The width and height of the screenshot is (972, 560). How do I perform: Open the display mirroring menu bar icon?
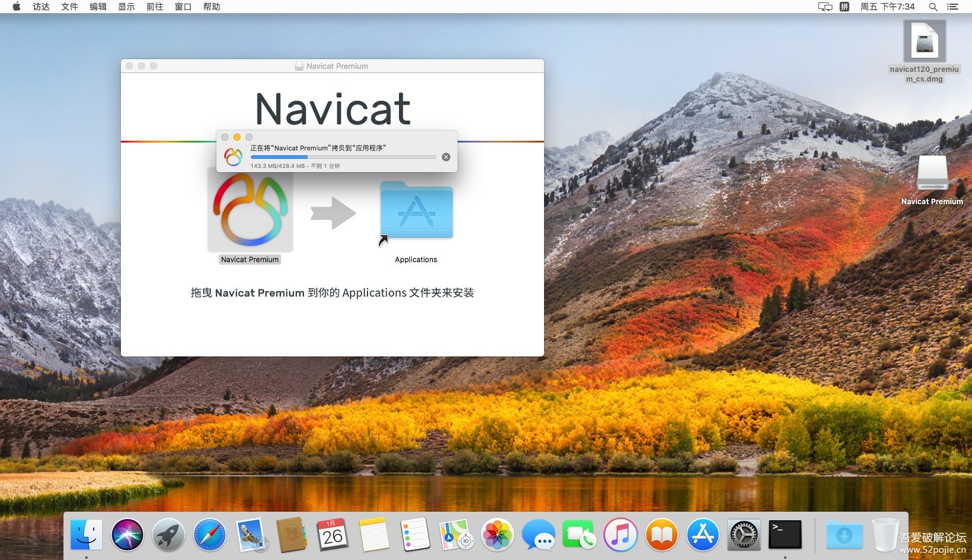point(825,7)
